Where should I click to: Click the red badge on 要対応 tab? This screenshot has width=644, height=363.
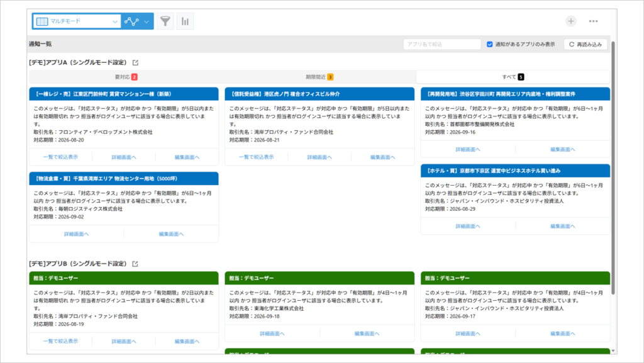click(135, 77)
